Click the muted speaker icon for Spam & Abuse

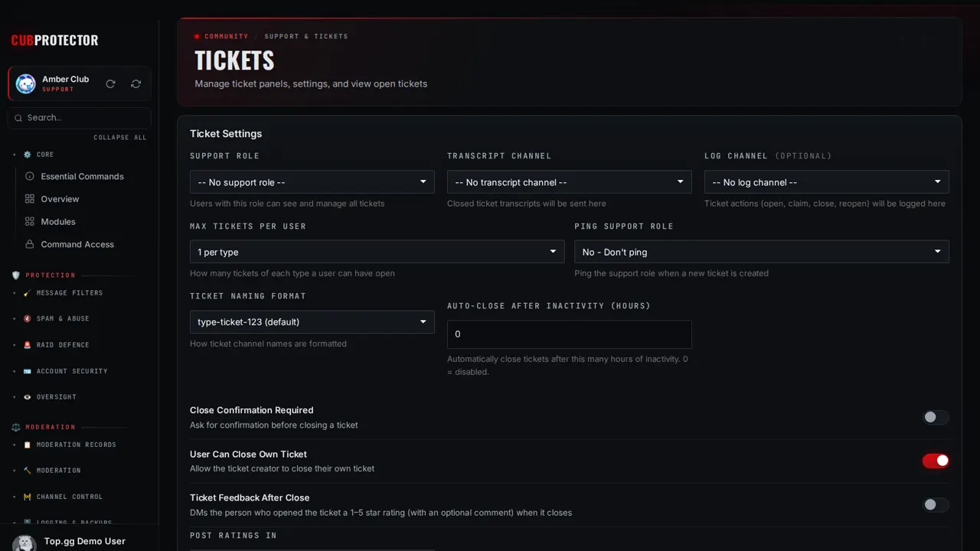click(28, 318)
